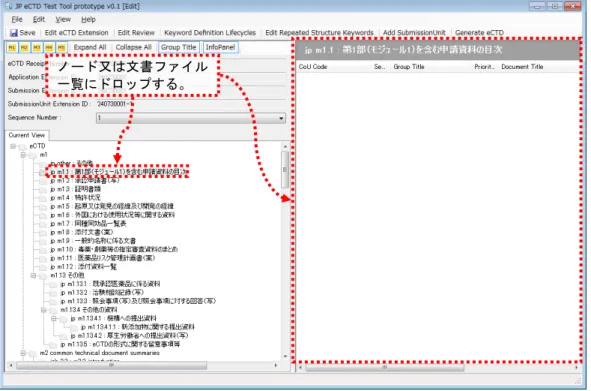Collapse the eCTD root node

pos(13,146)
